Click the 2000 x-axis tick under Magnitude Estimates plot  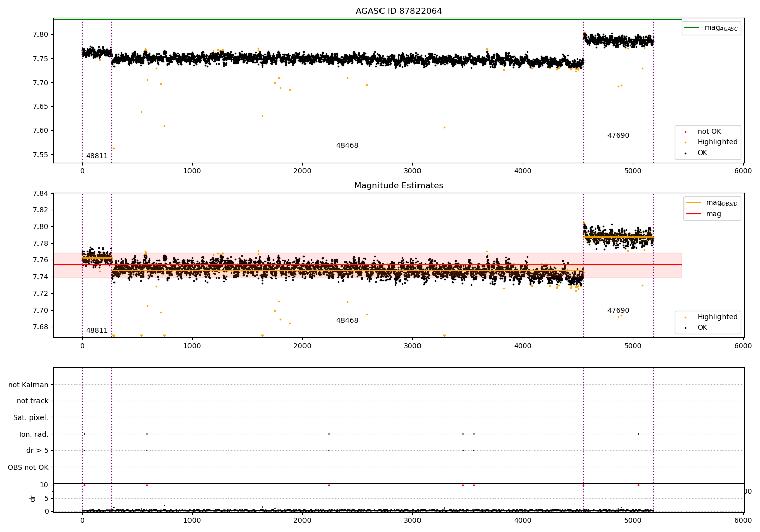click(302, 346)
